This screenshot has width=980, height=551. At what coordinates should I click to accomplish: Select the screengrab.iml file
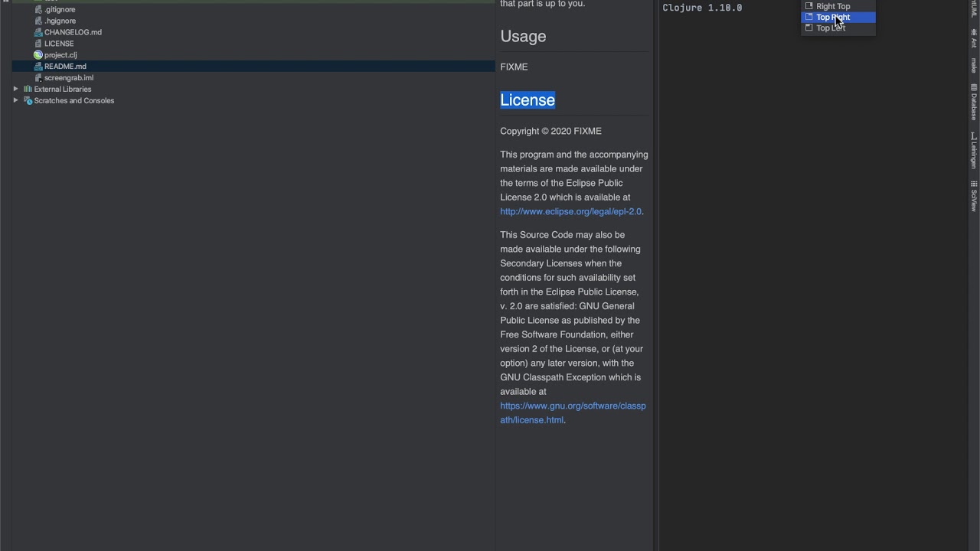click(x=69, y=78)
